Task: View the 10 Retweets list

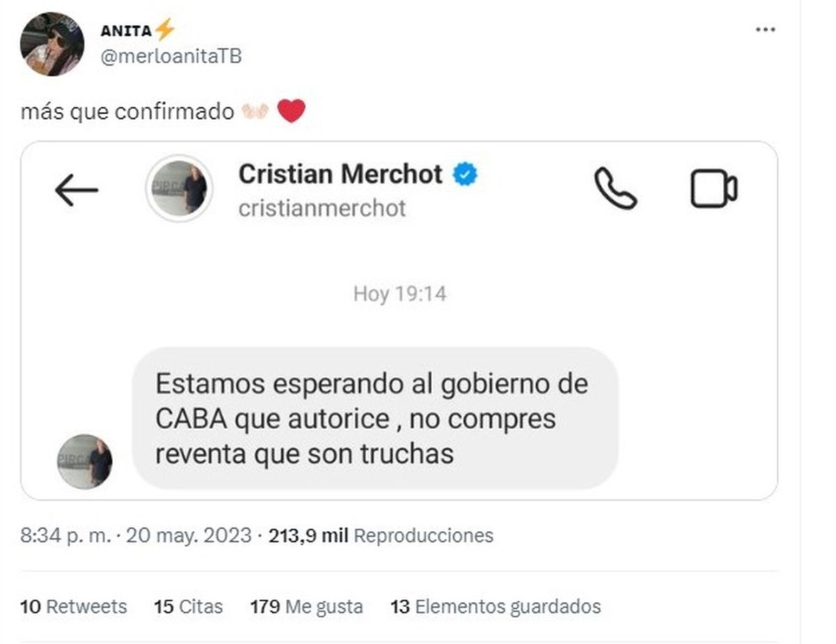Action: (x=74, y=606)
